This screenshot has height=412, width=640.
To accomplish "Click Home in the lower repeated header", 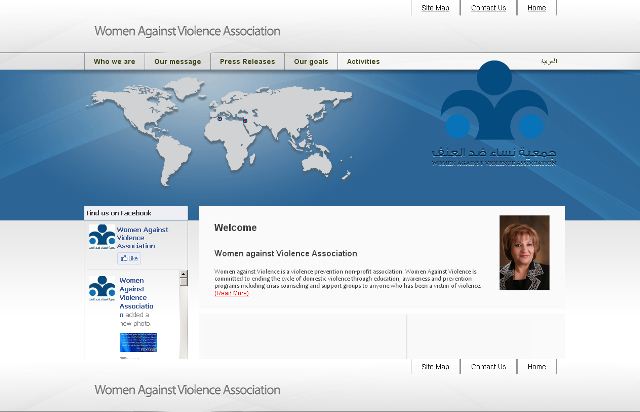I will coord(537,367).
